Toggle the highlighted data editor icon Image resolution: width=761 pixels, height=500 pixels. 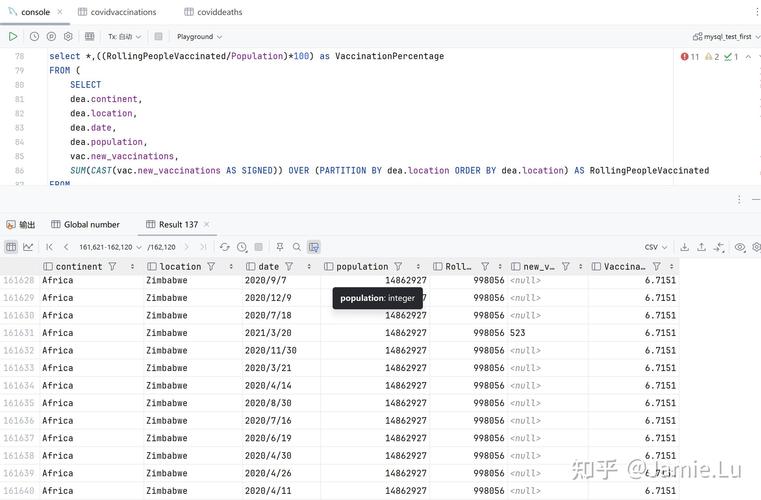point(314,247)
